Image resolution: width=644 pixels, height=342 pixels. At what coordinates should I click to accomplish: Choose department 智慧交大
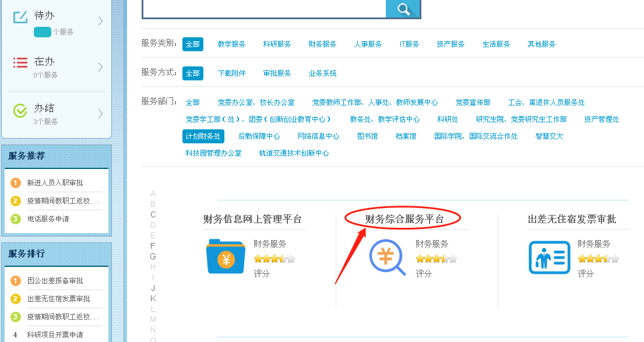pyautogui.click(x=549, y=136)
